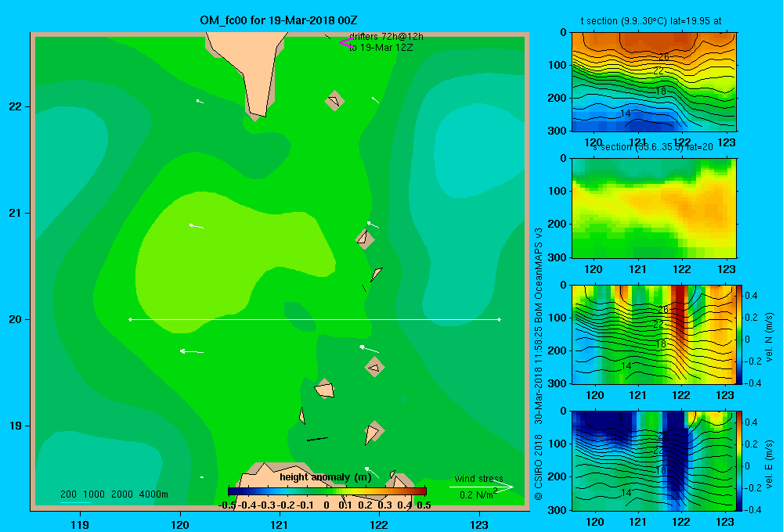The image size is (783, 532).
Task: Open the salinity section panel
Action: point(654,208)
